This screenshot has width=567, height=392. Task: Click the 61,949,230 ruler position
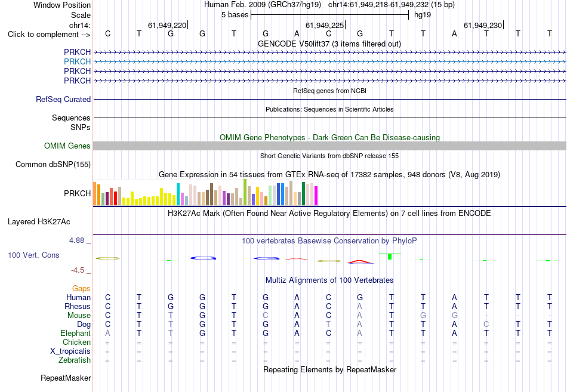[483, 25]
